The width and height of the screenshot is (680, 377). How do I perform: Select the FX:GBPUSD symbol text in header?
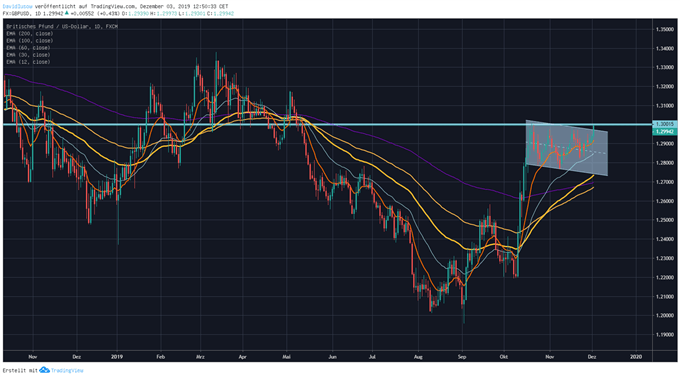coord(15,13)
